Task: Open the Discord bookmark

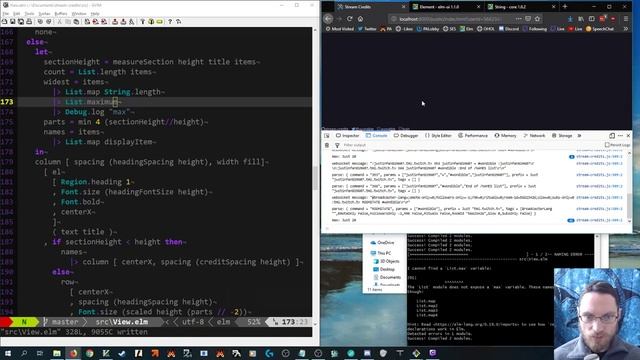Action: coord(509,29)
